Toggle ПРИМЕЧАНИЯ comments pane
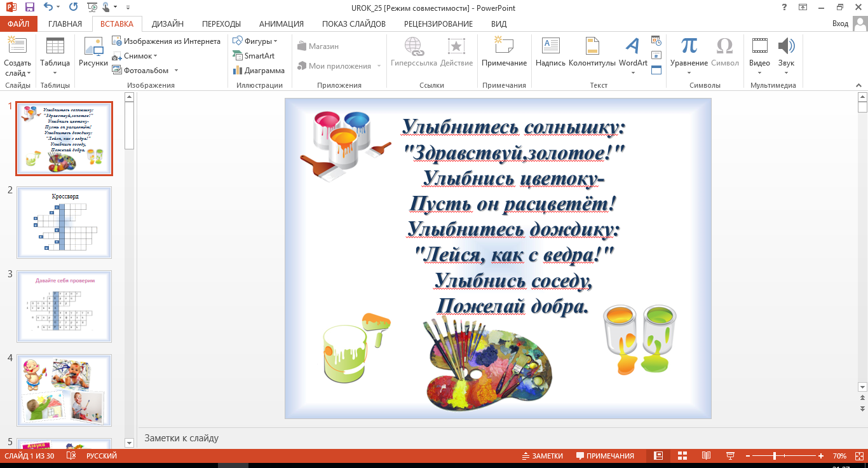 [x=605, y=456]
